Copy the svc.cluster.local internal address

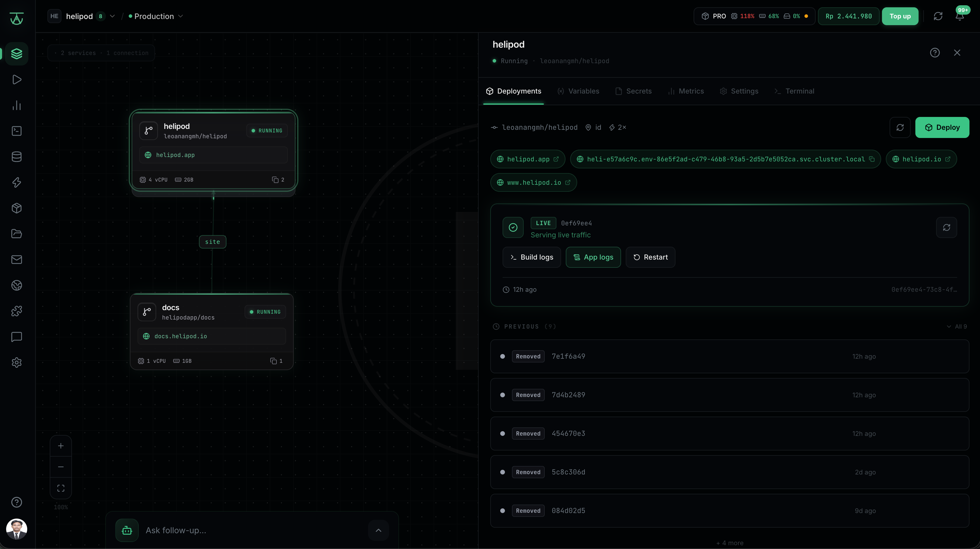[x=872, y=159]
